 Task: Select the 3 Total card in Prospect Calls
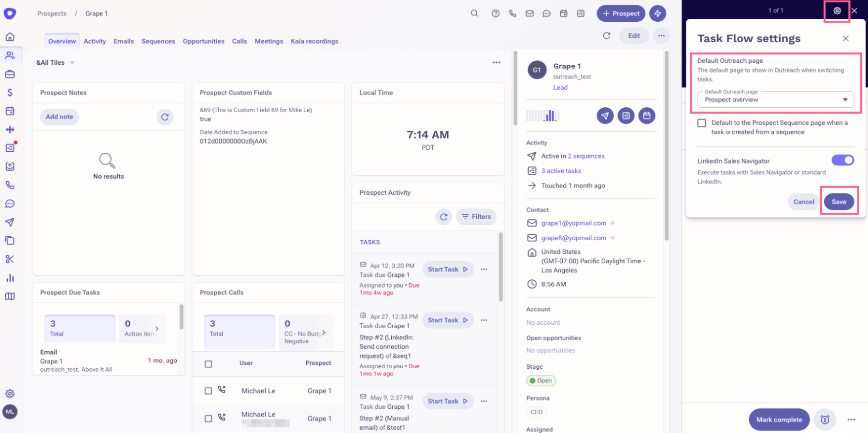pyautogui.click(x=239, y=332)
